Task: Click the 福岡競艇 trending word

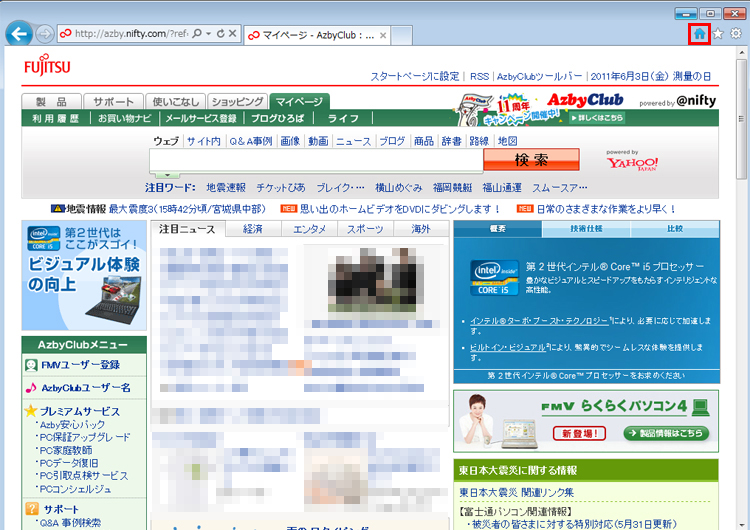Action: 452,188
